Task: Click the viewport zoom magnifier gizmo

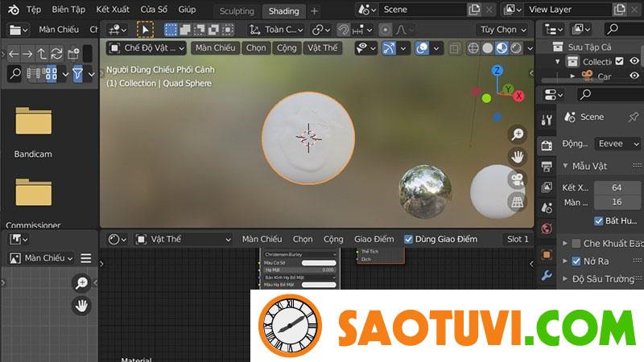Action: click(517, 134)
